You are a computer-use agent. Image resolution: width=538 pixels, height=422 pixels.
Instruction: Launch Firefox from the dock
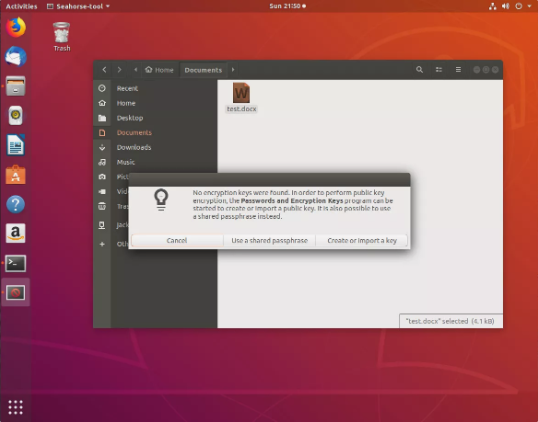[16, 27]
